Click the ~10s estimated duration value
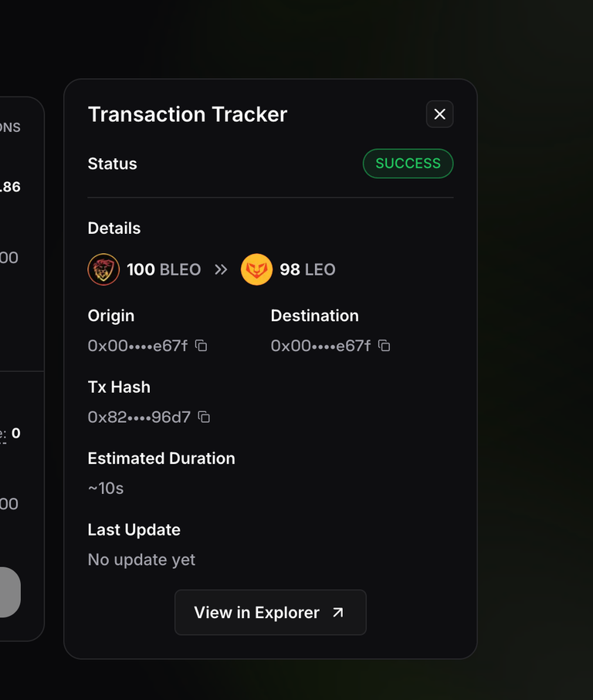This screenshot has height=700, width=593. click(105, 489)
